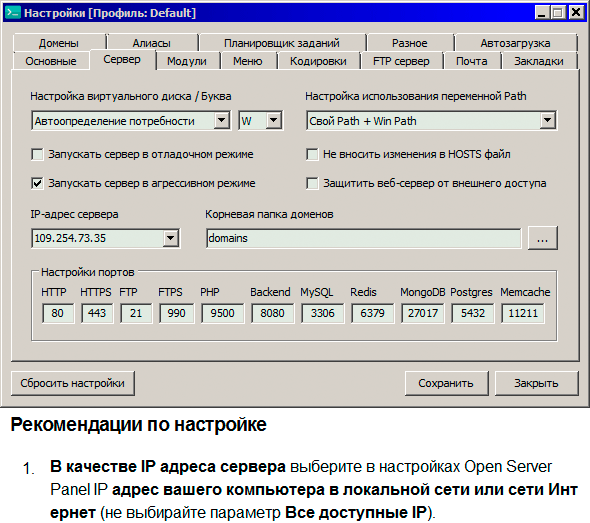Viewport: 590px width, 523px height.
Task: Click the Redis port field 6379
Action: click(373, 313)
